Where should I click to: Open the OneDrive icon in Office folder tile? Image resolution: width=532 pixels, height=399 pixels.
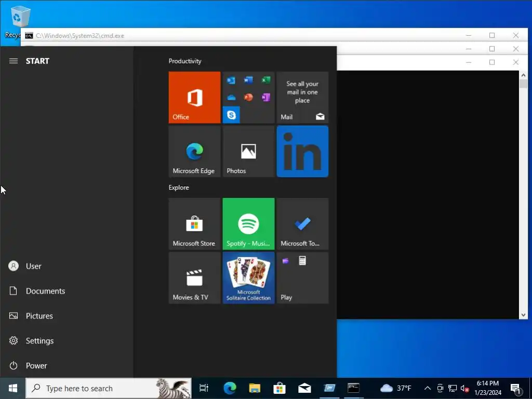coord(231,98)
